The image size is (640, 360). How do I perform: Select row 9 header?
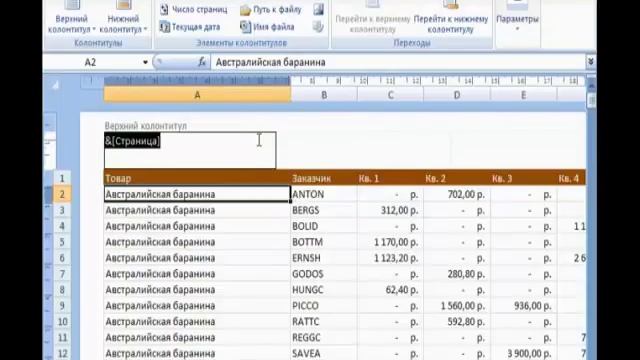pos(62,306)
